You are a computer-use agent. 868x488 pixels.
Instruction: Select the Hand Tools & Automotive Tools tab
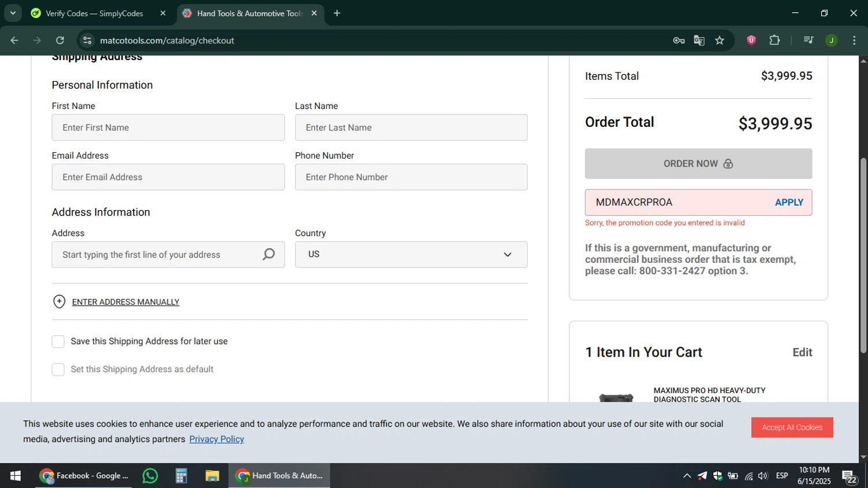(x=250, y=13)
